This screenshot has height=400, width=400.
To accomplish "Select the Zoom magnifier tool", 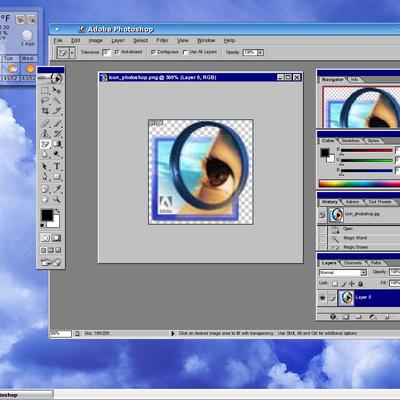I will [x=57, y=199].
